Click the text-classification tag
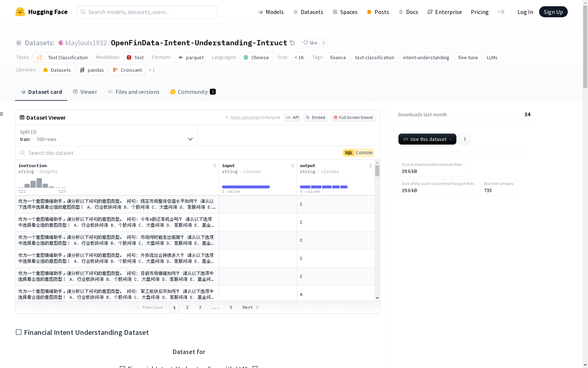Screen dimensions: 588x368 tap(374, 57)
